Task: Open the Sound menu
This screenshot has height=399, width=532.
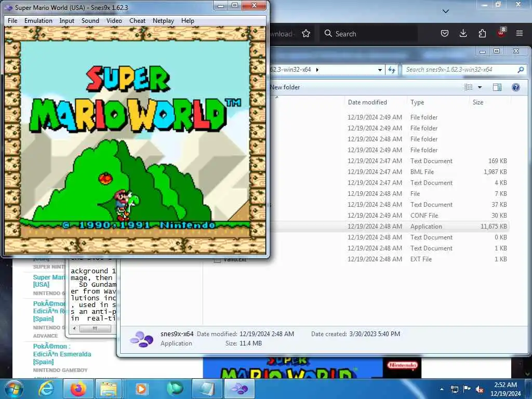Action: pos(90,21)
